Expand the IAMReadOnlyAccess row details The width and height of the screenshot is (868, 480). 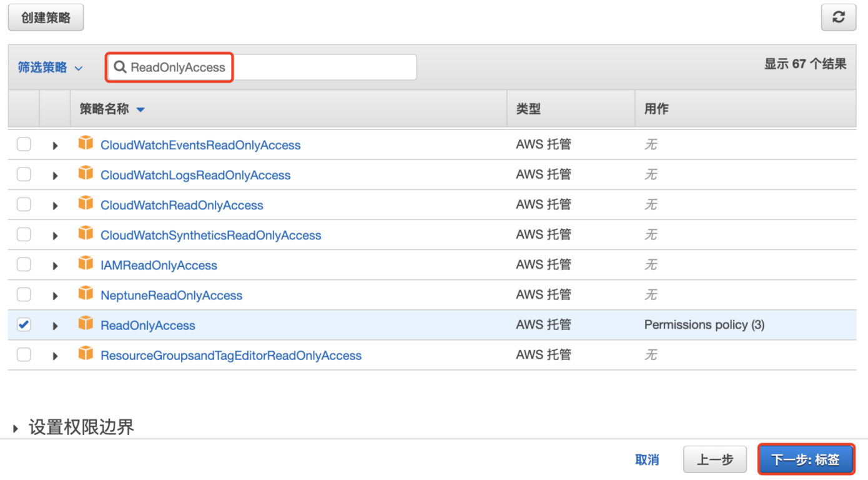click(x=55, y=266)
